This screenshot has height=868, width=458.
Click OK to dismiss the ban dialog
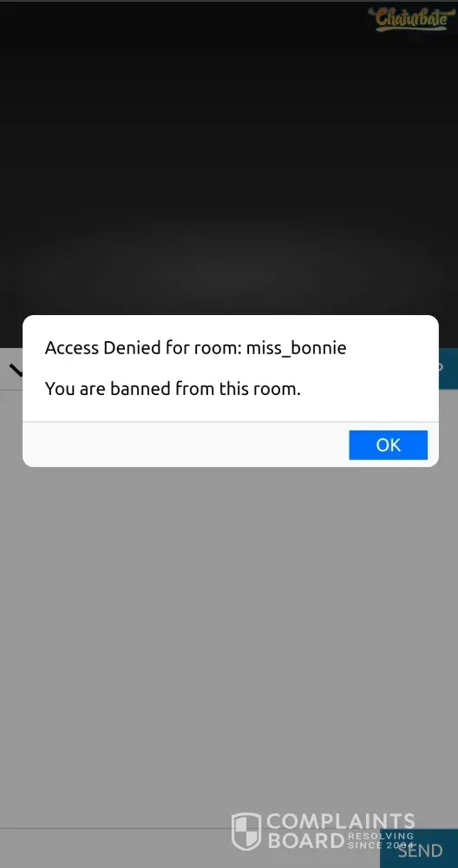click(388, 444)
